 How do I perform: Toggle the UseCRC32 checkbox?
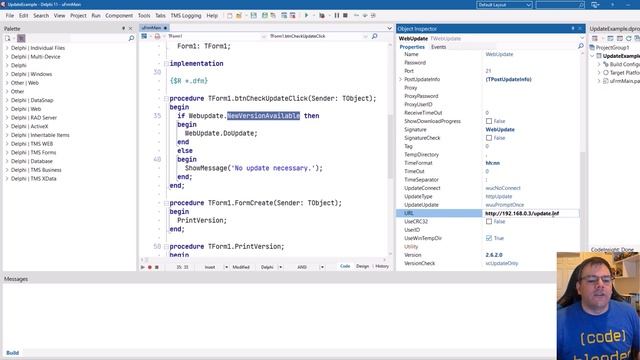(x=489, y=222)
